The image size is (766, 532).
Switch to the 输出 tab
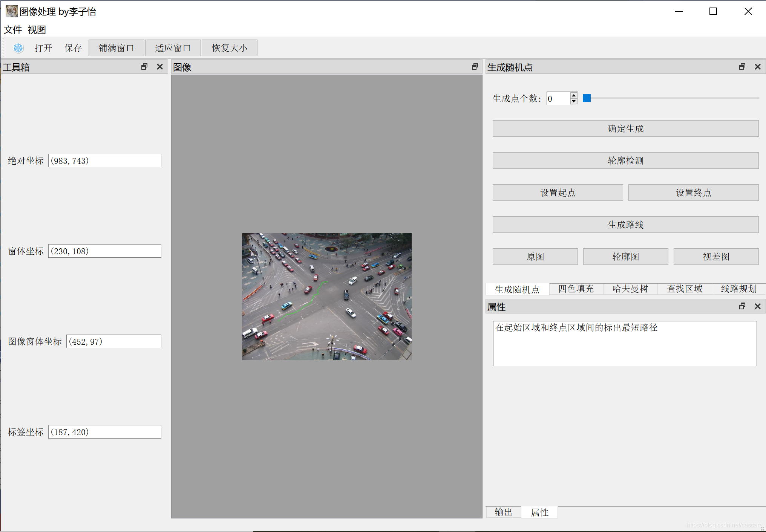(x=504, y=512)
